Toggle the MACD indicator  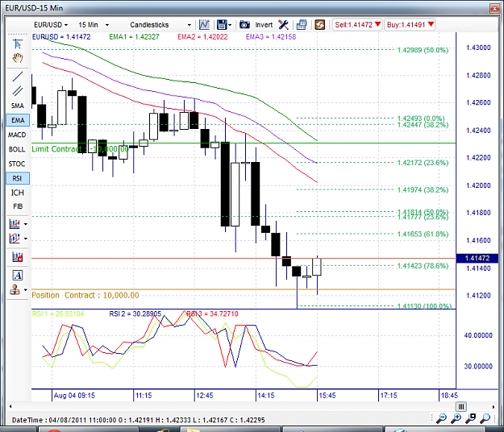click(17, 135)
